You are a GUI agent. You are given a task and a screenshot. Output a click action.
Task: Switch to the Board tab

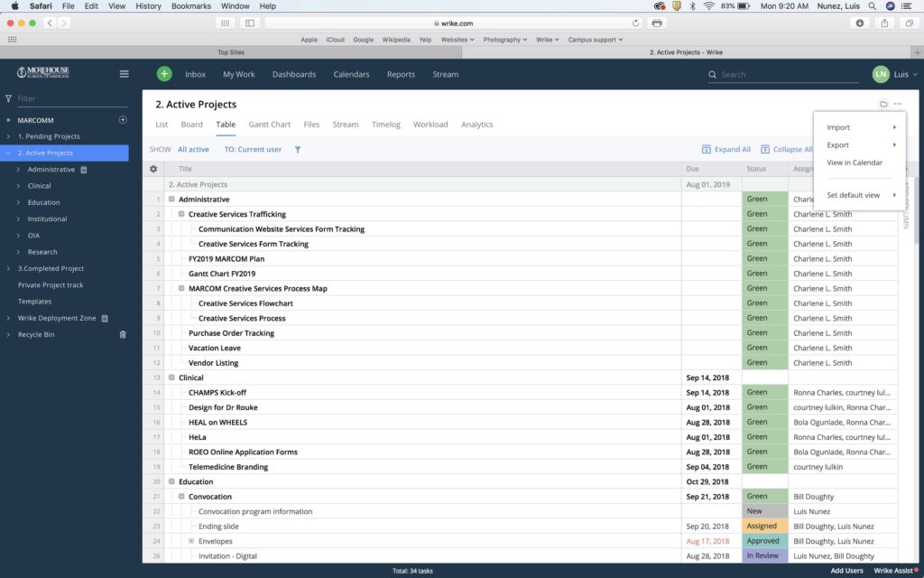(191, 125)
